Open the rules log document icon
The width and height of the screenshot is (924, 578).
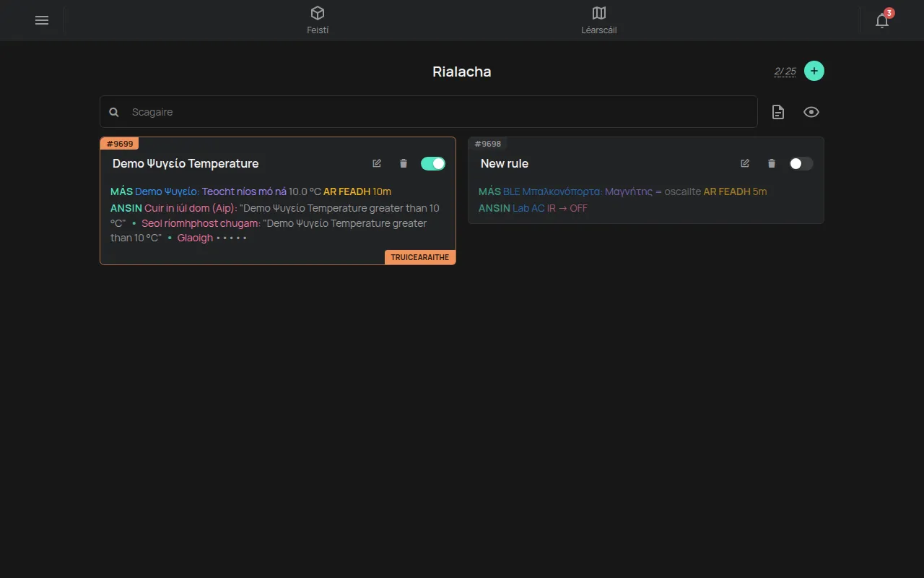point(778,112)
